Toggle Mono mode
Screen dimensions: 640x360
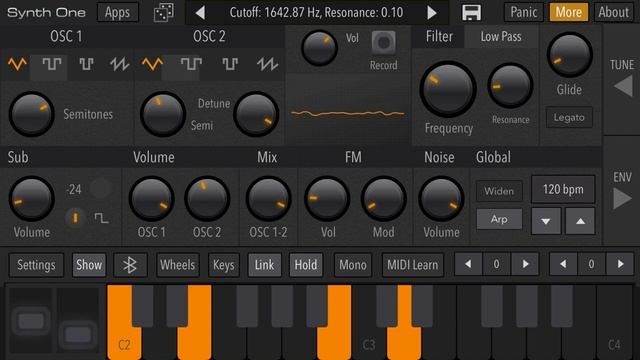(353, 265)
